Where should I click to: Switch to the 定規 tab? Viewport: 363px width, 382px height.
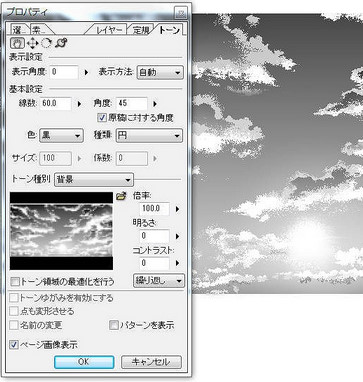[141, 30]
